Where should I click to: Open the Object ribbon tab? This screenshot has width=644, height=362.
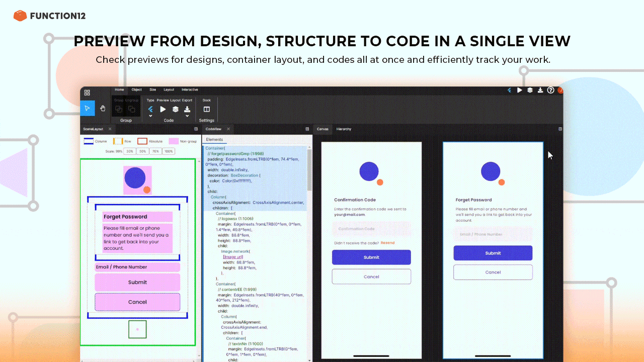coord(137,89)
